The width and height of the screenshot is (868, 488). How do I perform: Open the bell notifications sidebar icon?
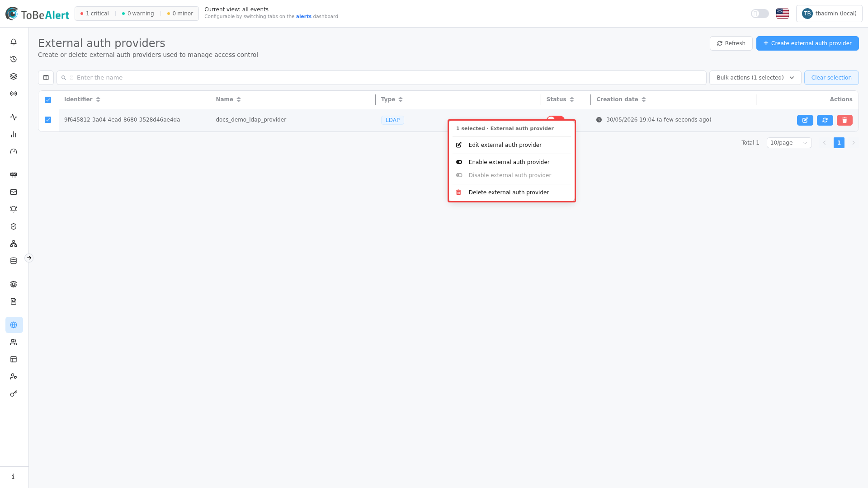[14, 42]
